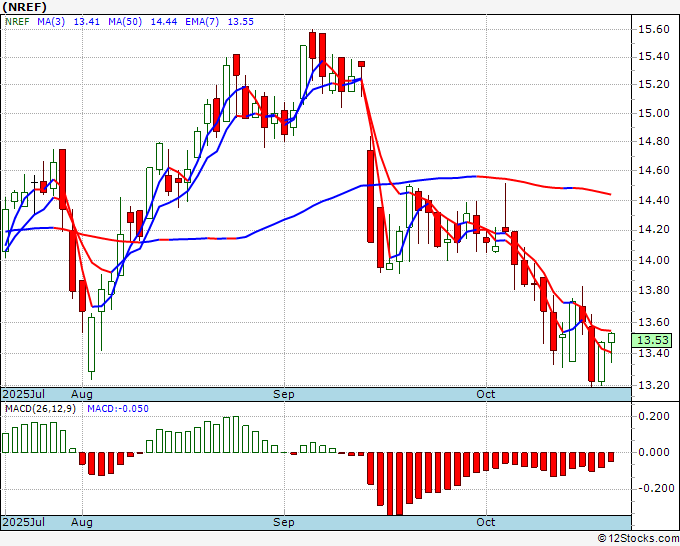Click the tallest red candle at the mid-September drop
The width and height of the screenshot is (680, 546).
[x=370, y=196]
